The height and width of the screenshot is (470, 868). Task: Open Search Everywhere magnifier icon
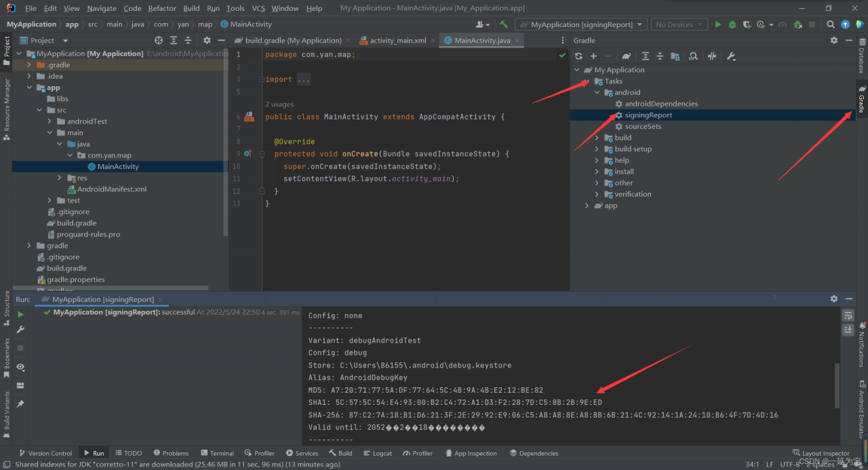(x=831, y=24)
